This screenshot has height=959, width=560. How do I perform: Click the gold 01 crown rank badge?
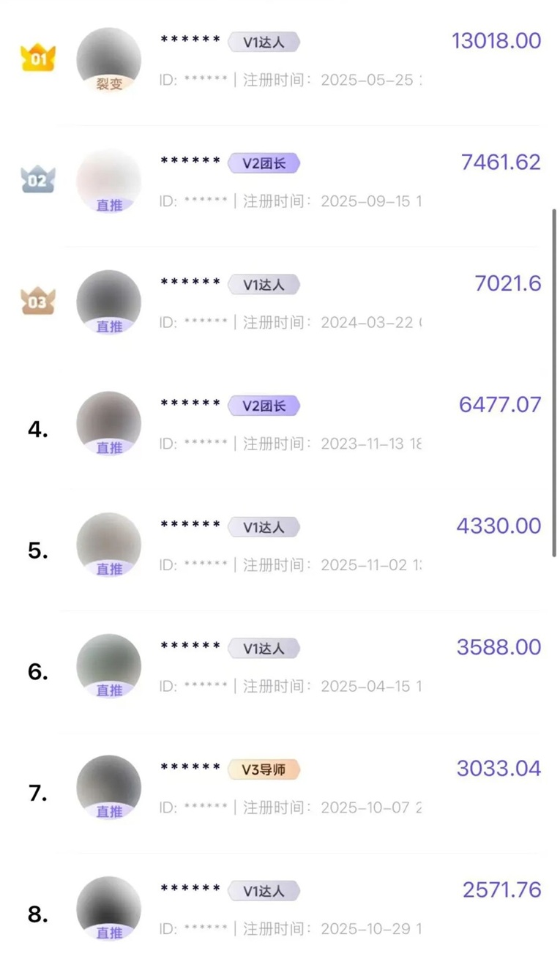[x=37, y=58]
